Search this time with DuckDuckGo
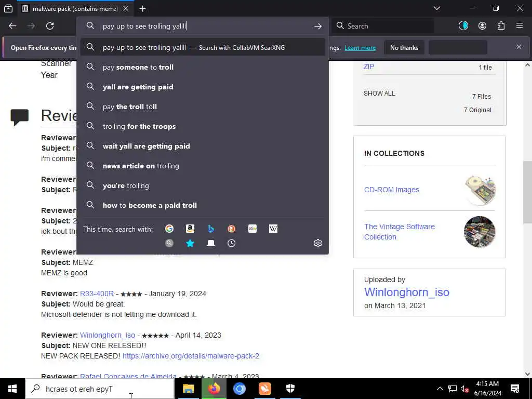Viewport: 532px width, 399px height. [x=231, y=229]
